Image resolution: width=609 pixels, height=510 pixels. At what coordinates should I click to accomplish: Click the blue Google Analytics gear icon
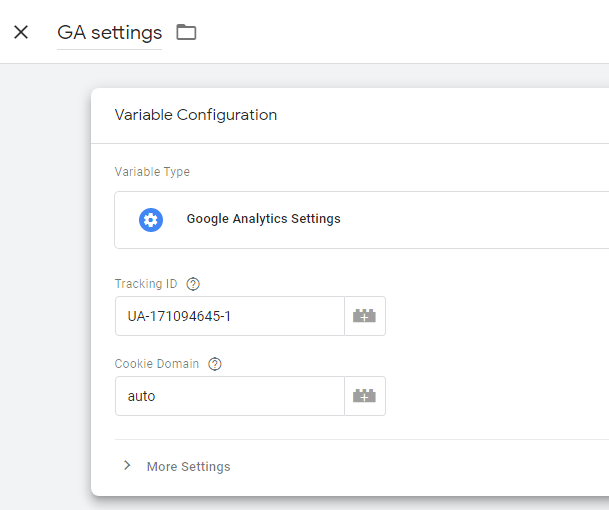coord(151,220)
